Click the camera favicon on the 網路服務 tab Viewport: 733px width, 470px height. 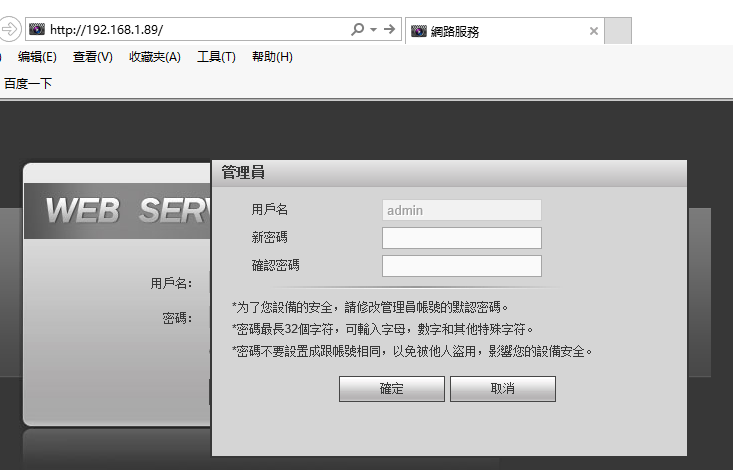pos(419,31)
